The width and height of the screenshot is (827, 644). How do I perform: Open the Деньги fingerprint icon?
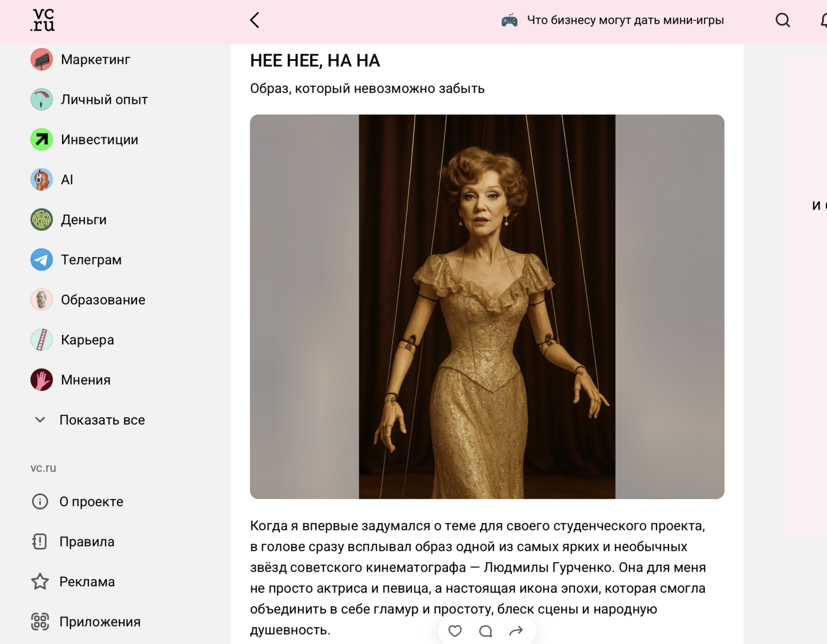(41, 220)
